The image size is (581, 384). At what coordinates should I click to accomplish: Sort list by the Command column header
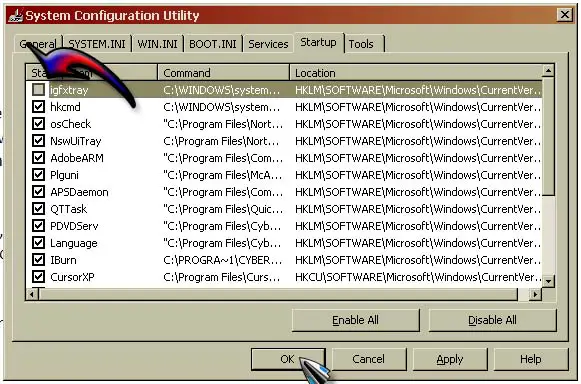point(223,73)
